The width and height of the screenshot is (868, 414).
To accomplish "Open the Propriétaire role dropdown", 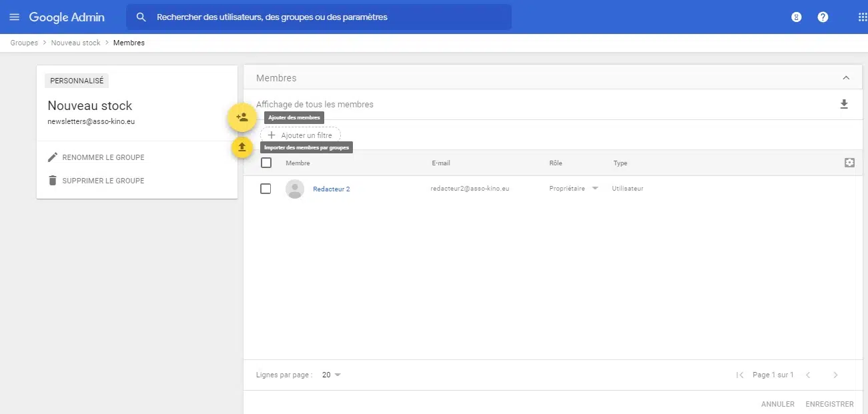I will 574,189.
